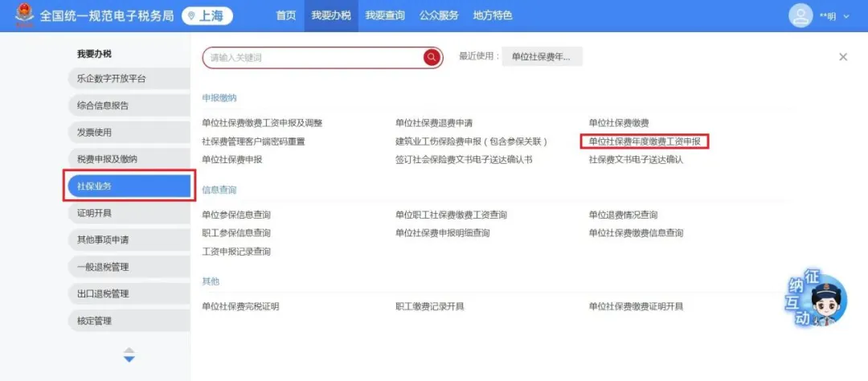Open 工资申报记录查询 link
The width and height of the screenshot is (868, 381).
[x=236, y=252]
